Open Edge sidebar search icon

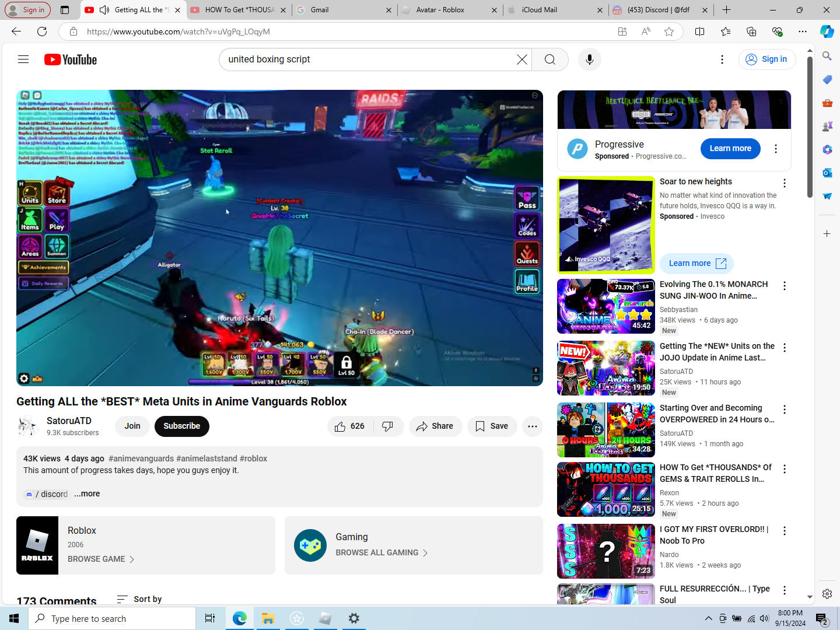[x=827, y=56]
